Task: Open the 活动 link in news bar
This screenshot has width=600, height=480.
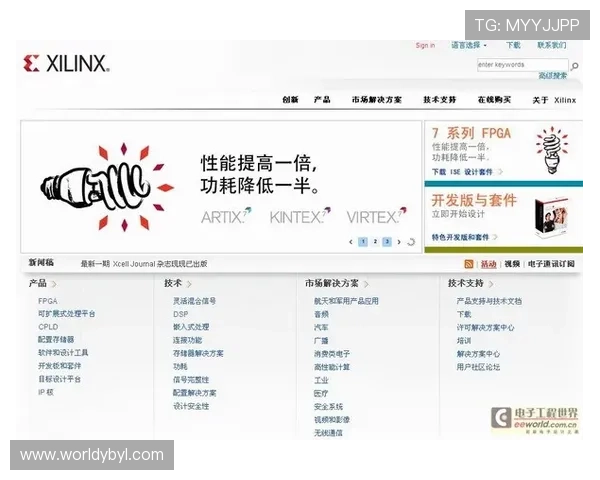Action: tap(488, 264)
